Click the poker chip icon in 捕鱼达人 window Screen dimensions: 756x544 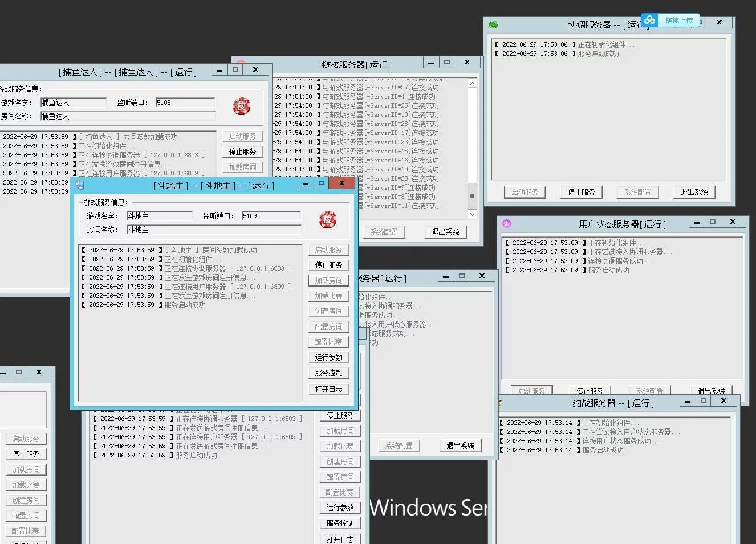point(242,106)
